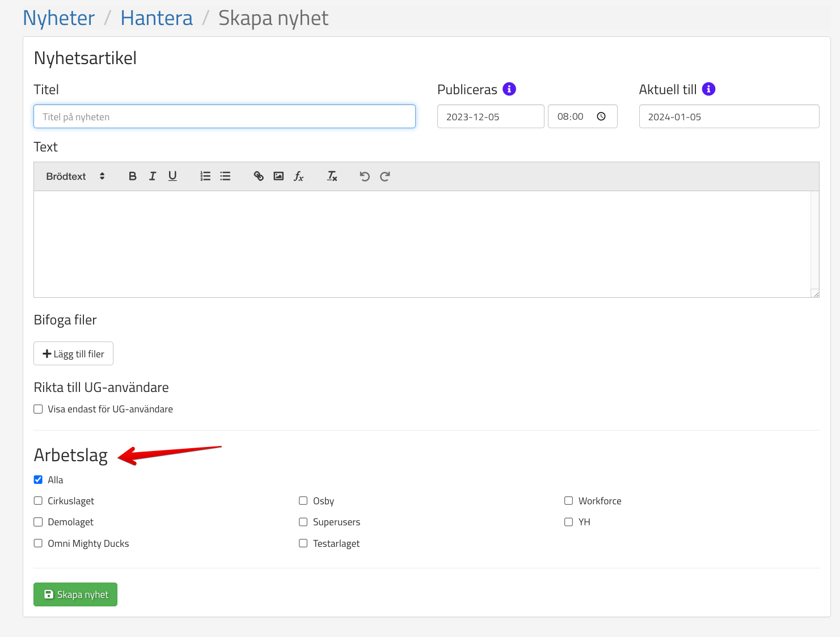
Task: Enable 'Visa endast för UG-användare' checkbox
Action: 38,409
